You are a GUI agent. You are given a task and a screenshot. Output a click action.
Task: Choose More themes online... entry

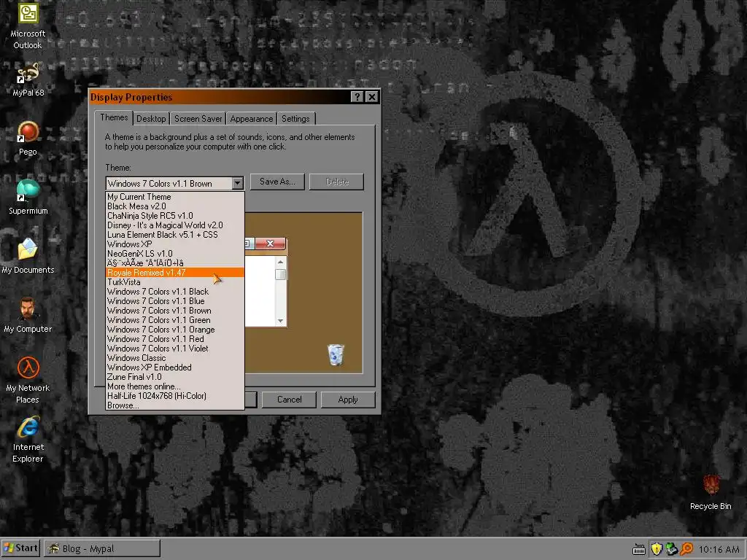coord(175,386)
